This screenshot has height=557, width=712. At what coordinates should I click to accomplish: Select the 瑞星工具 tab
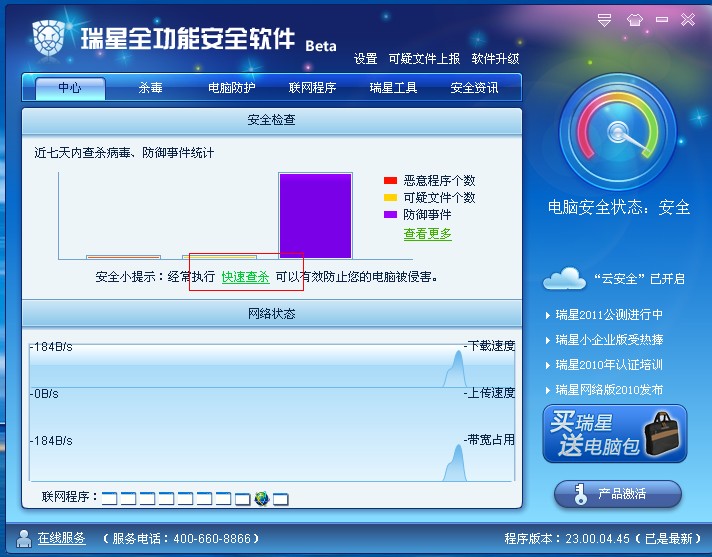tap(393, 88)
